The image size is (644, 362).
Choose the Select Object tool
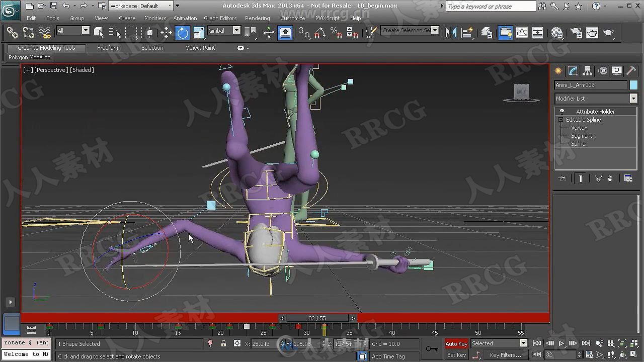(x=99, y=33)
